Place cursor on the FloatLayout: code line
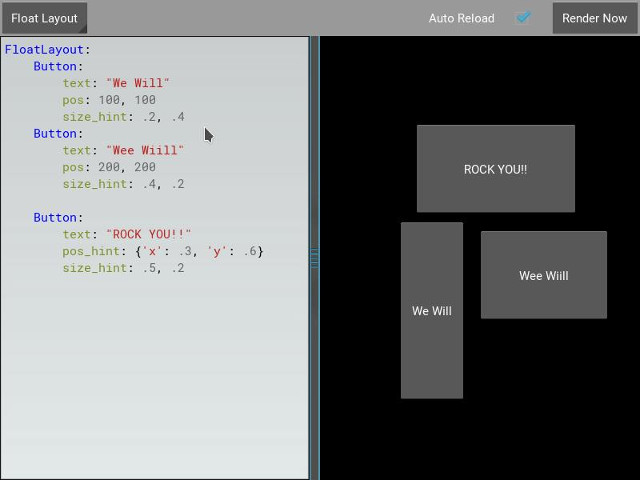 click(x=47, y=49)
